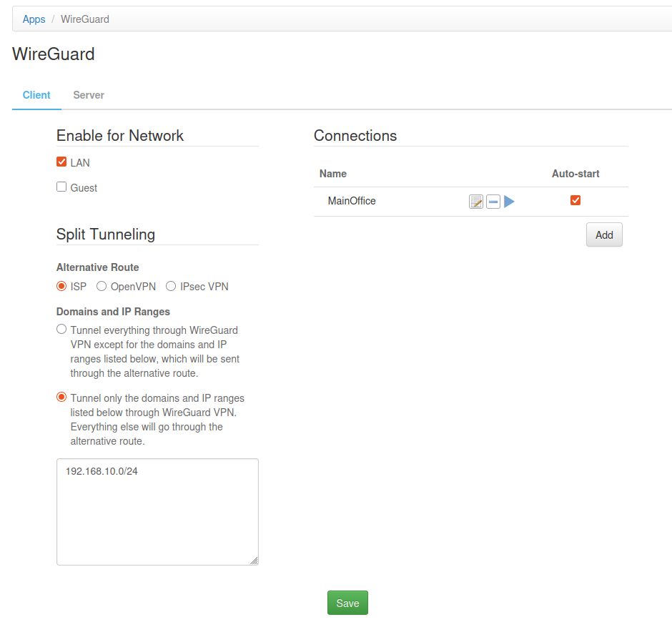Click the WireGuard page title
Screen dimensions: 672x622
click(54, 54)
